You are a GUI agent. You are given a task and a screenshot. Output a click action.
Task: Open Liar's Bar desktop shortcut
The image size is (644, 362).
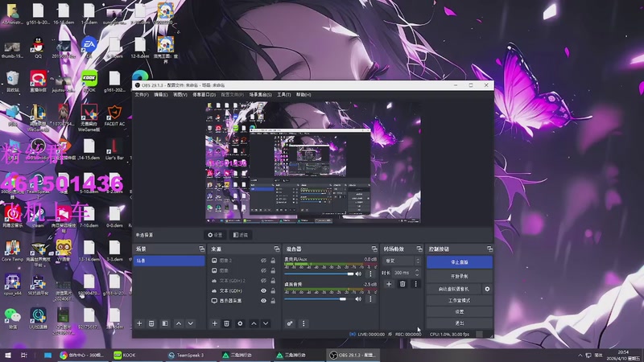coord(114,150)
